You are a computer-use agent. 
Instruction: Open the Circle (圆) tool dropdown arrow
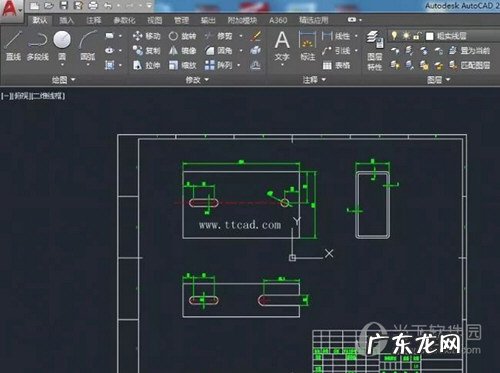point(62,65)
